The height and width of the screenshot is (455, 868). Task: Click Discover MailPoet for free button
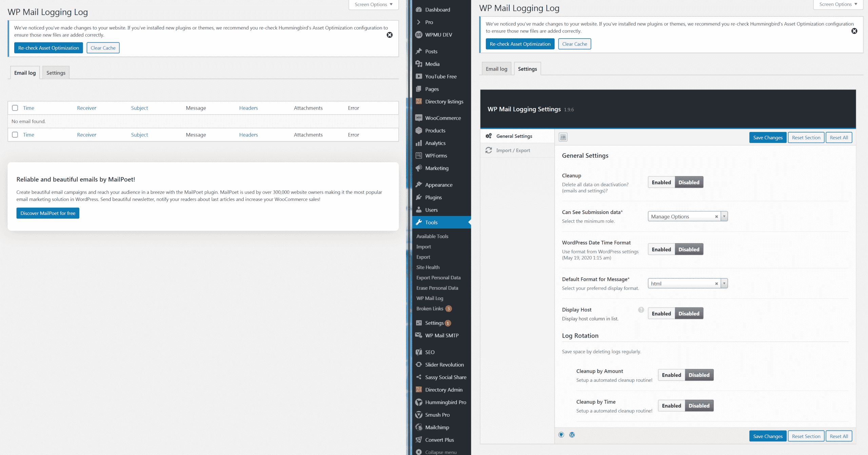tap(48, 213)
